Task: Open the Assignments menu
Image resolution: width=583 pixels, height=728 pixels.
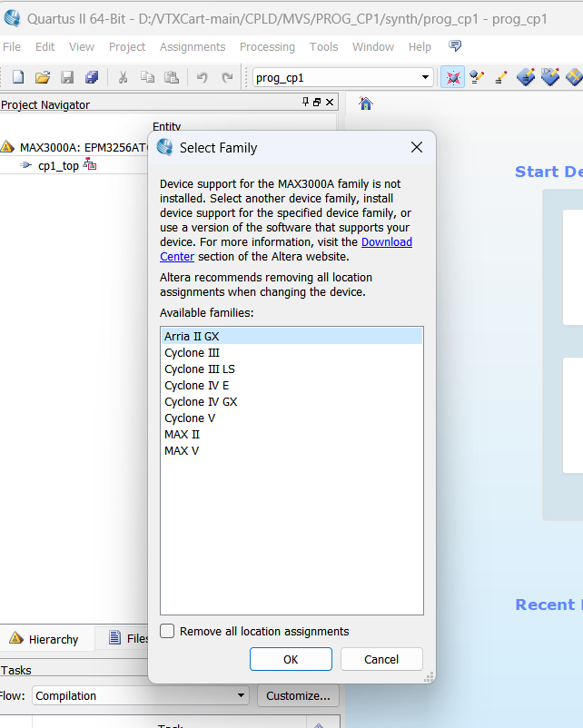Action: pos(193,47)
